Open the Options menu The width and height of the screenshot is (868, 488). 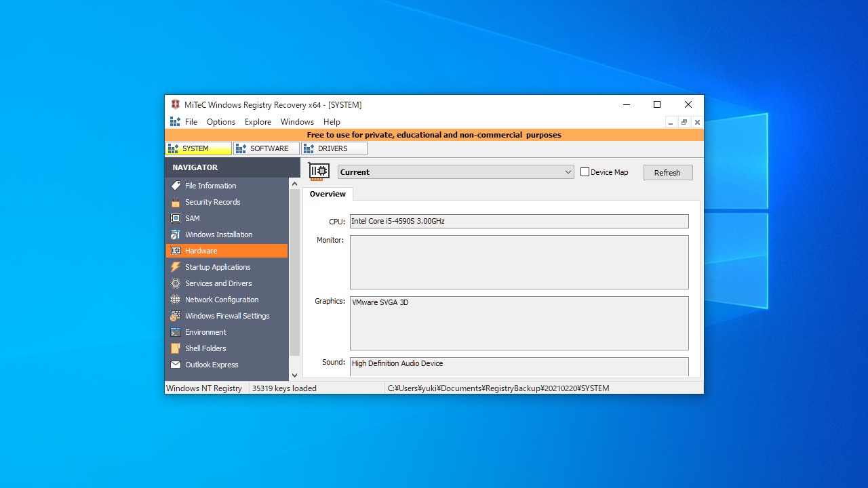coord(221,122)
